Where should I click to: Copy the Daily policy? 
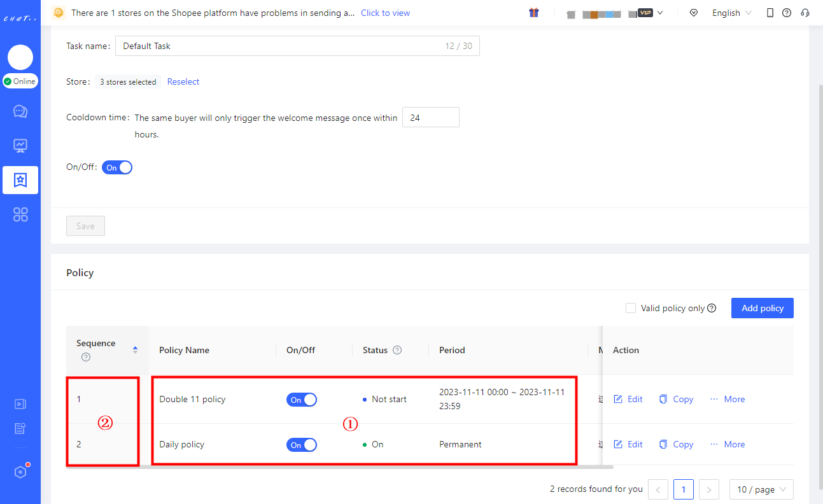(x=676, y=444)
